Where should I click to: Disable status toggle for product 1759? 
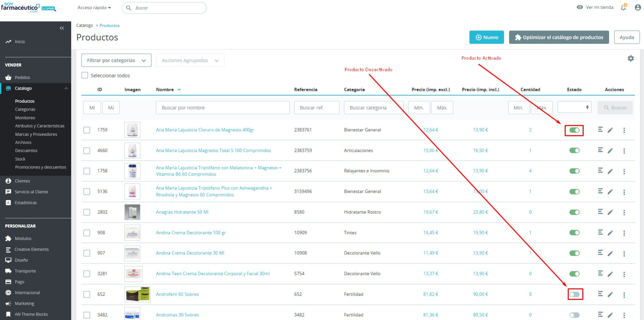point(574,130)
